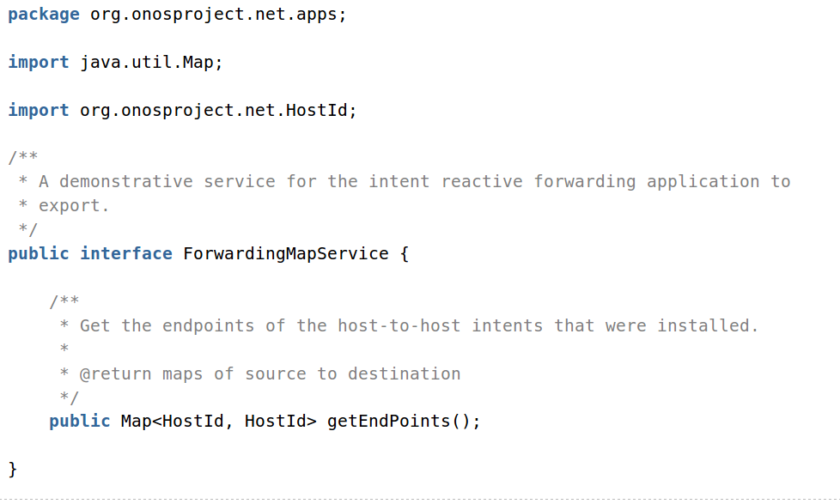
Task: Click the package keyword on the first line
Action: click(x=44, y=15)
